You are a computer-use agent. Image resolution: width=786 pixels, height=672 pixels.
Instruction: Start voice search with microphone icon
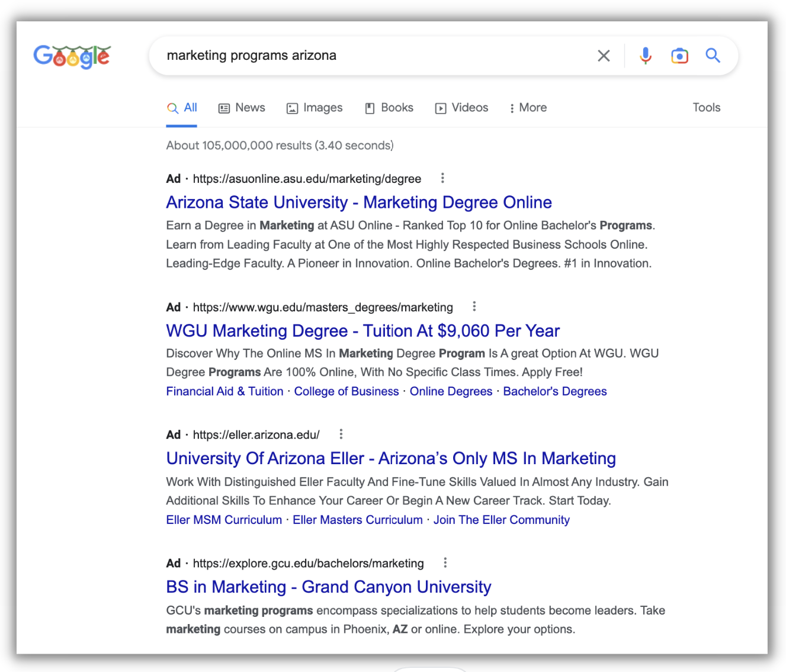click(x=646, y=56)
